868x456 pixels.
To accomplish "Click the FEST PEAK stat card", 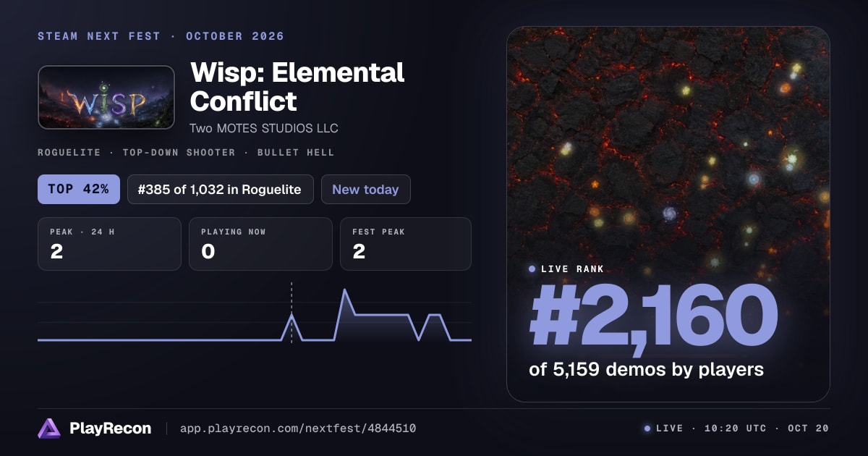I will tap(406, 244).
